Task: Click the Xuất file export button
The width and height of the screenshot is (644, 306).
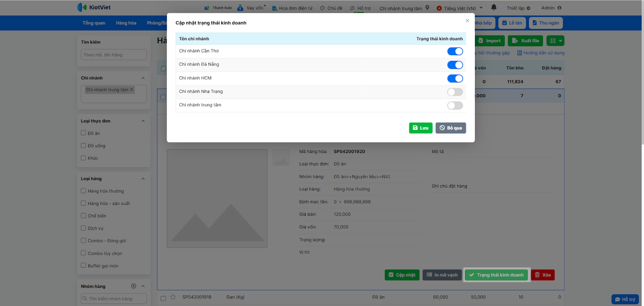Action: (525, 41)
